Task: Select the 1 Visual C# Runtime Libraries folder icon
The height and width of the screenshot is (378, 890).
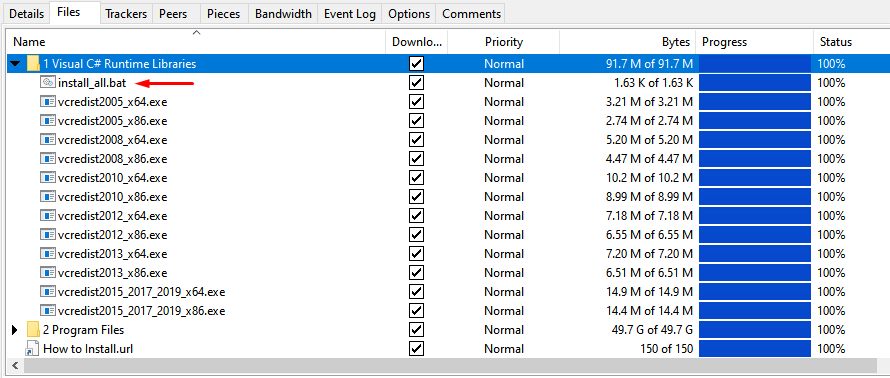Action: pyautogui.click(x=33, y=64)
